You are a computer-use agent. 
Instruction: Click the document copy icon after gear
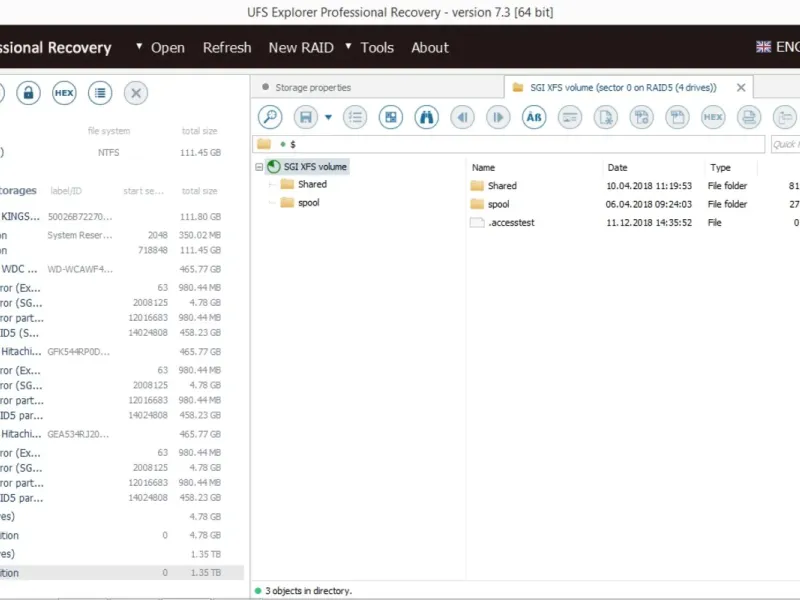[678, 117]
